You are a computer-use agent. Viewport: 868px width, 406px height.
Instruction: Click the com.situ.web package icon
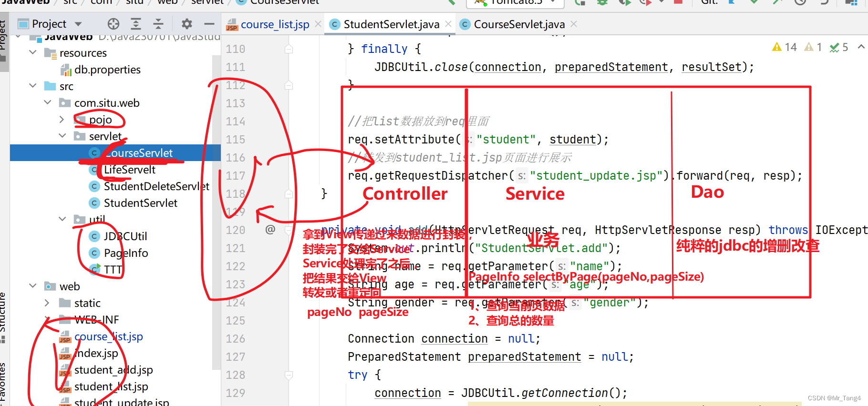click(x=65, y=102)
